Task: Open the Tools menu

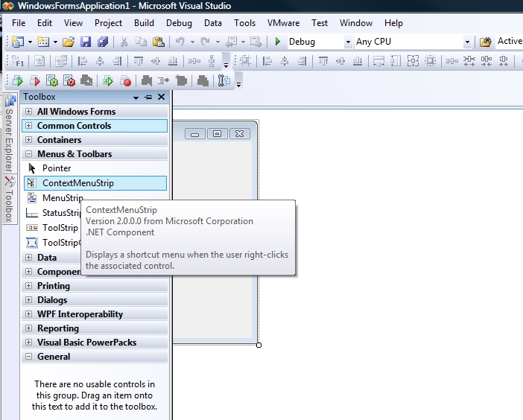Action: coord(244,23)
